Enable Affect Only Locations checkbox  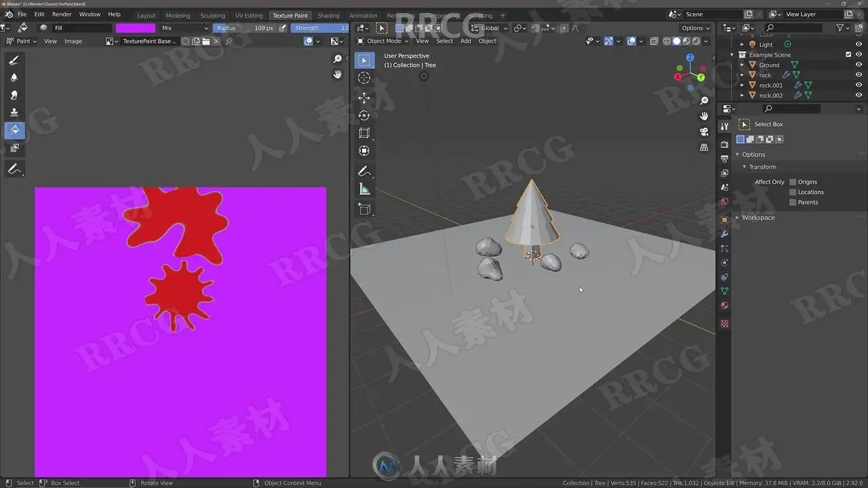(x=793, y=192)
